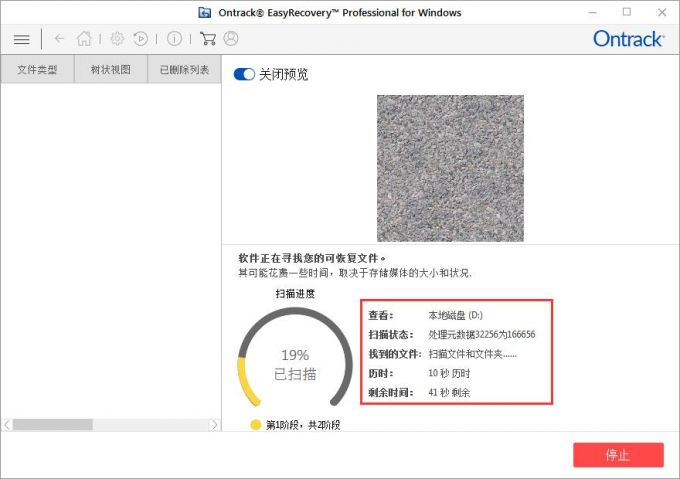Screen dimensions: 680x479
Task: Maximize the EasyRecovery window
Action: [627, 12]
